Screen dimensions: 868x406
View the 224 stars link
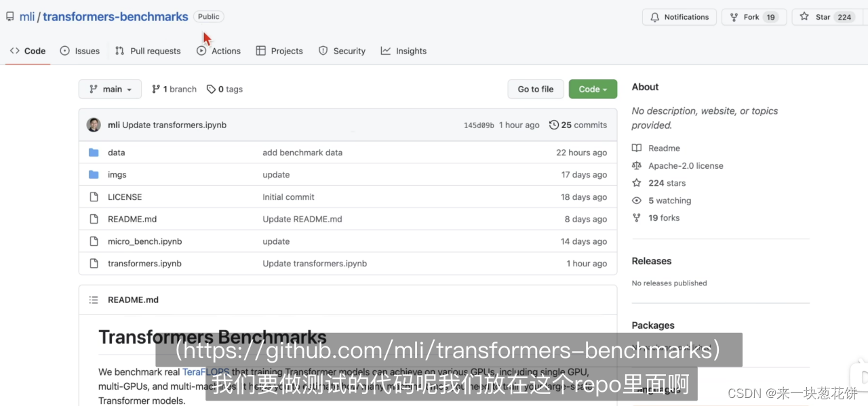click(667, 183)
